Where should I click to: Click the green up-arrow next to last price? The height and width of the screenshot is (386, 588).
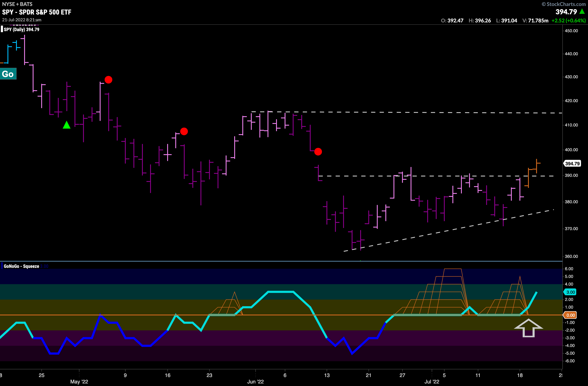pyautogui.click(x=582, y=11)
